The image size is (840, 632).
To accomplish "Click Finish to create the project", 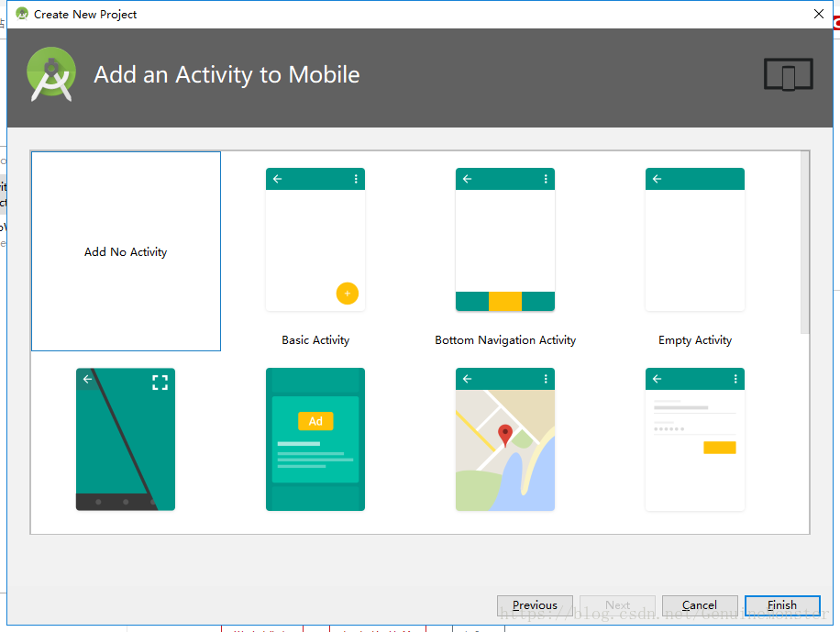I will (x=782, y=605).
